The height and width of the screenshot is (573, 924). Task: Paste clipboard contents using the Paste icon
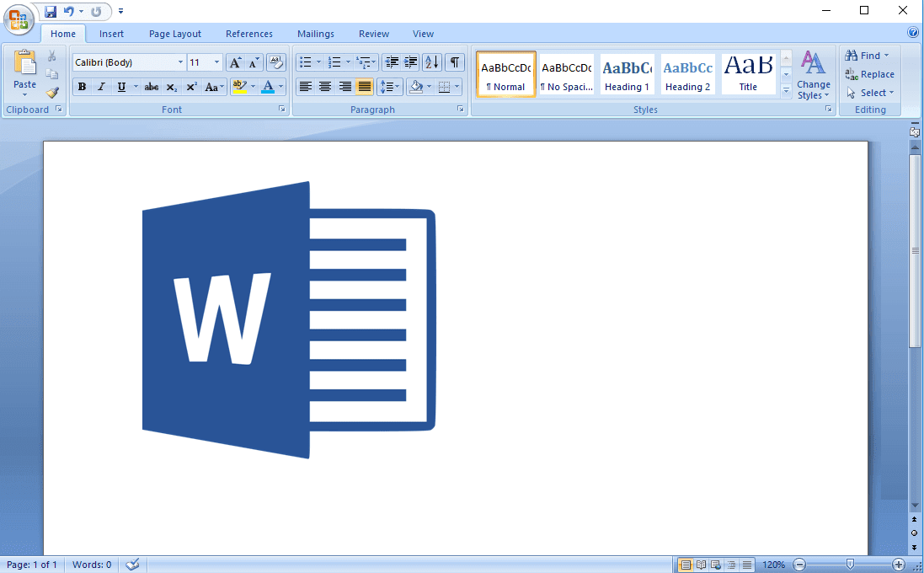(x=24, y=62)
